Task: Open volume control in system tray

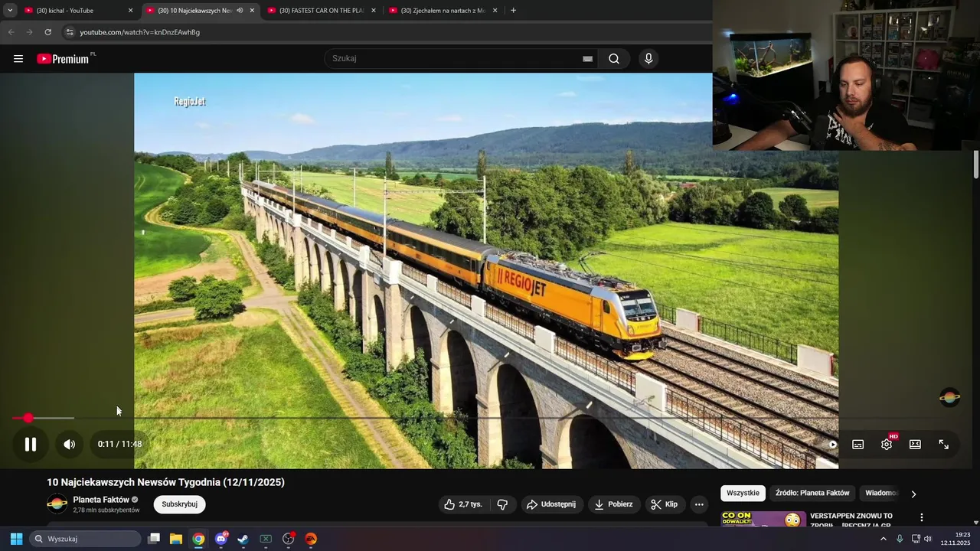Action: point(928,539)
